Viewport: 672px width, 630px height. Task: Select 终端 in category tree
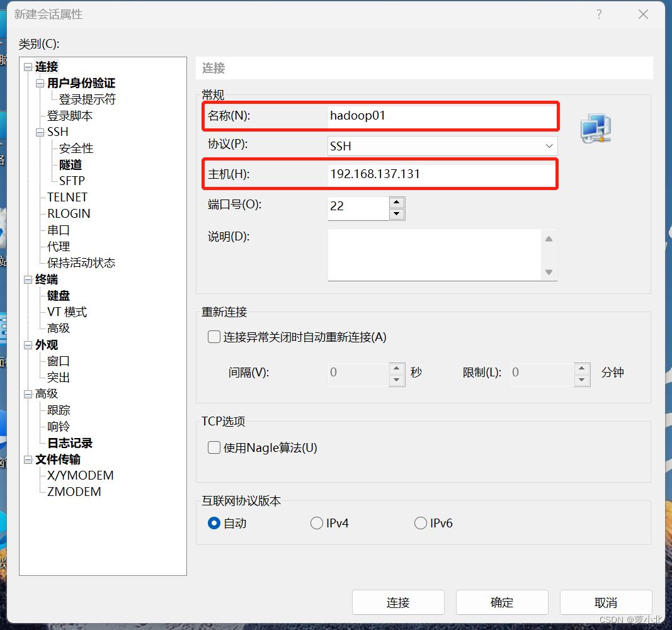click(47, 279)
